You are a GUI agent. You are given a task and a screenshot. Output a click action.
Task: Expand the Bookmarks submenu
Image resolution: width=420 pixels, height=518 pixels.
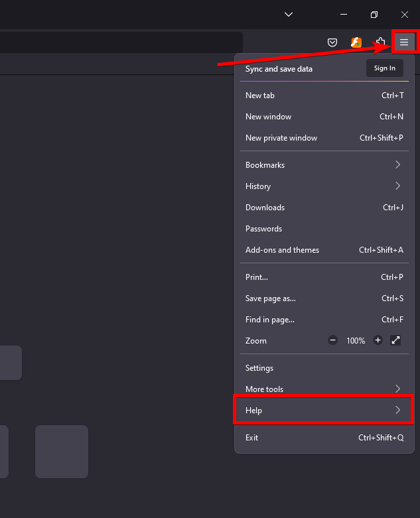(x=324, y=164)
